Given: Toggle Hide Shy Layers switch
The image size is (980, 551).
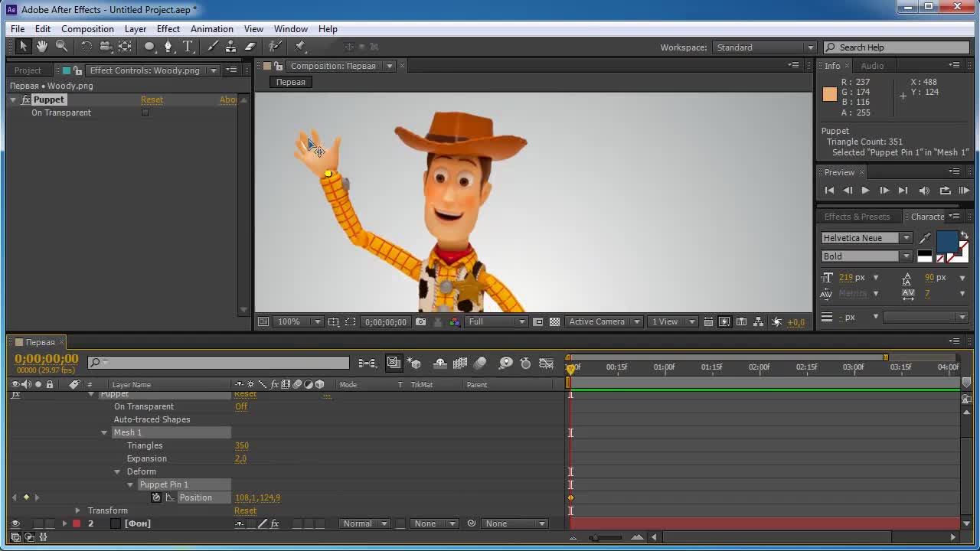Looking at the screenshot, I should click(x=440, y=363).
